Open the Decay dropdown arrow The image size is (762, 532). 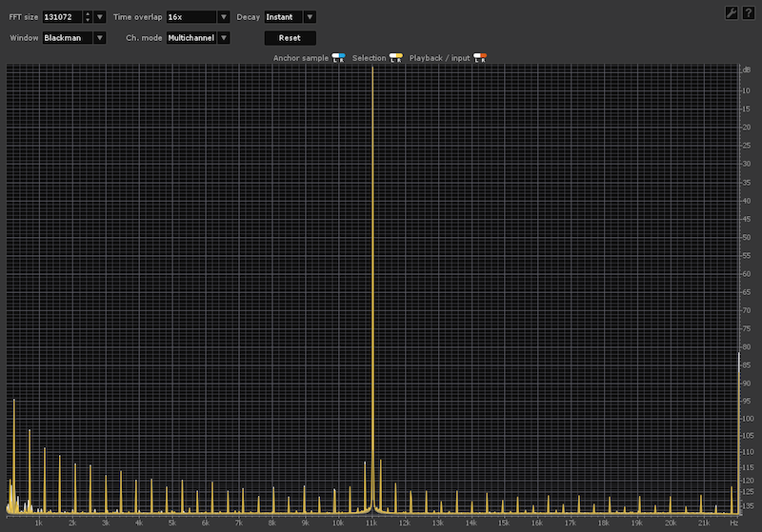click(310, 17)
